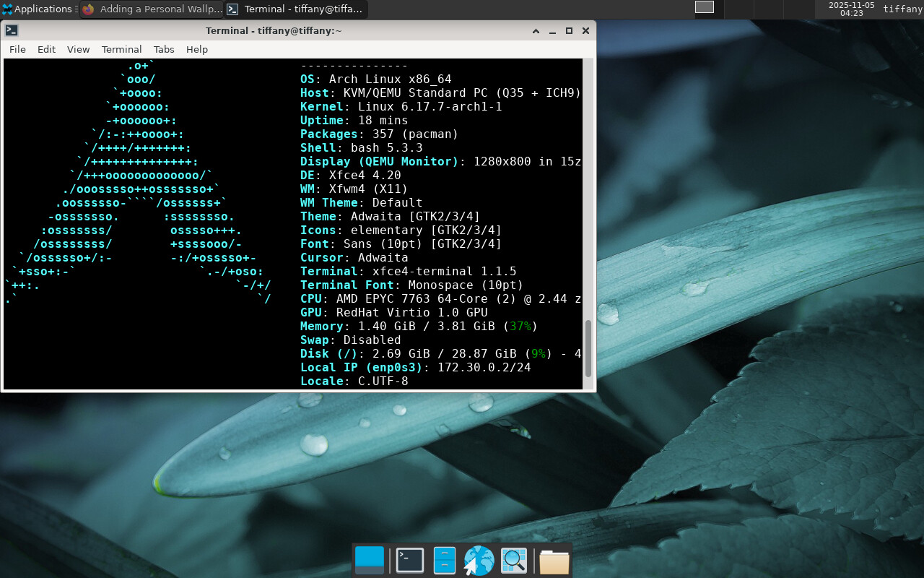The width and height of the screenshot is (924, 578).
Task: Open the Help menu
Action: click(197, 49)
